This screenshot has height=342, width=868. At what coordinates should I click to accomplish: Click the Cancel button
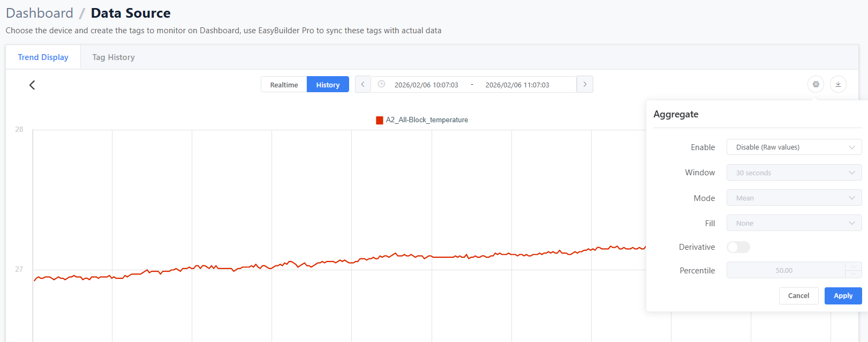pyautogui.click(x=798, y=296)
